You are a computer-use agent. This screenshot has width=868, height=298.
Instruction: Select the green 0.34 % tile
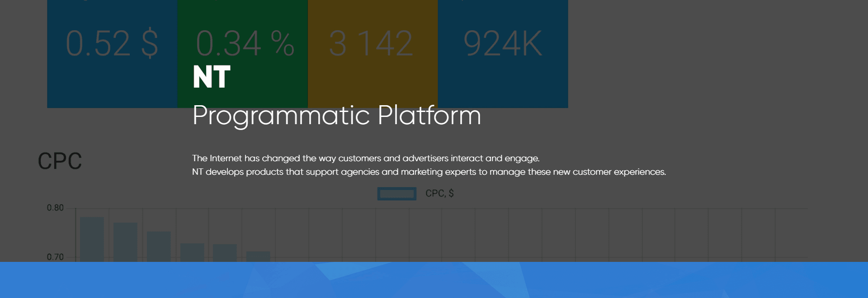(x=242, y=54)
